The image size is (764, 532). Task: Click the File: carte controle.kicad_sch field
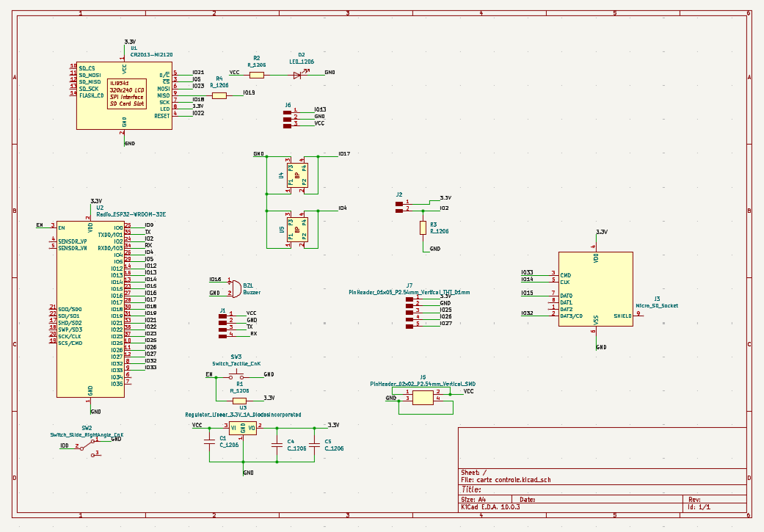pyautogui.click(x=506, y=479)
